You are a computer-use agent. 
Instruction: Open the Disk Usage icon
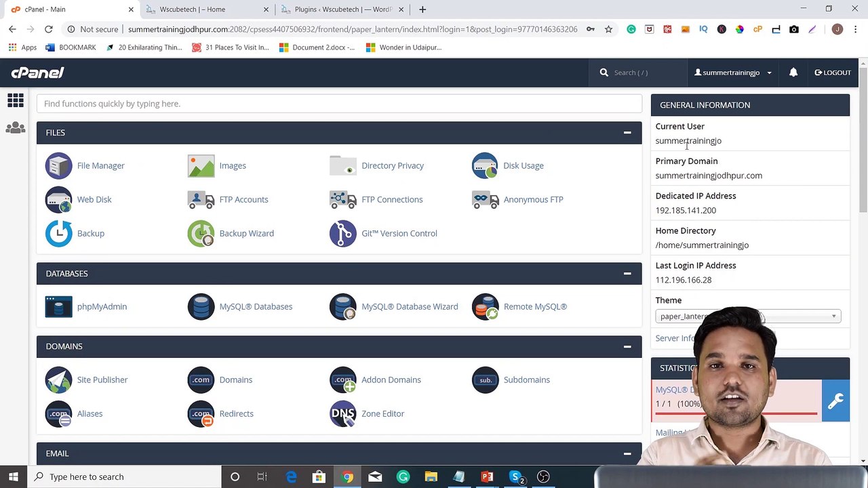(x=485, y=165)
